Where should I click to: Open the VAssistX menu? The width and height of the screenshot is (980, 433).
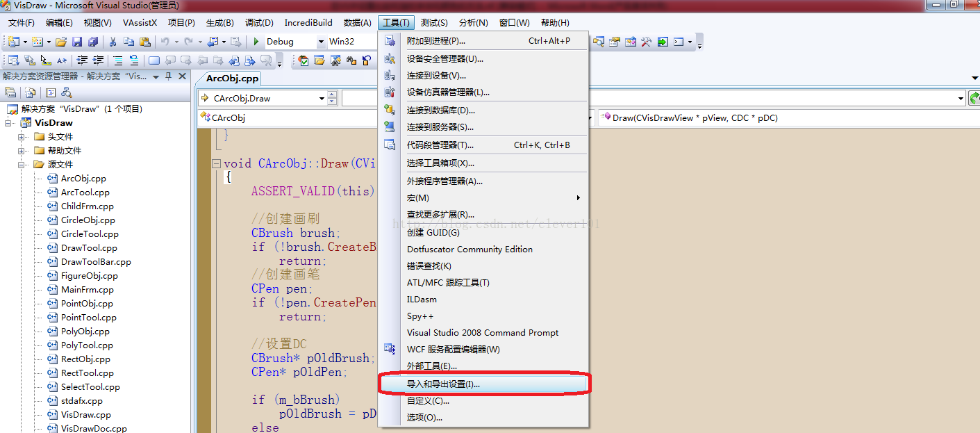click(x=140, y=23)
